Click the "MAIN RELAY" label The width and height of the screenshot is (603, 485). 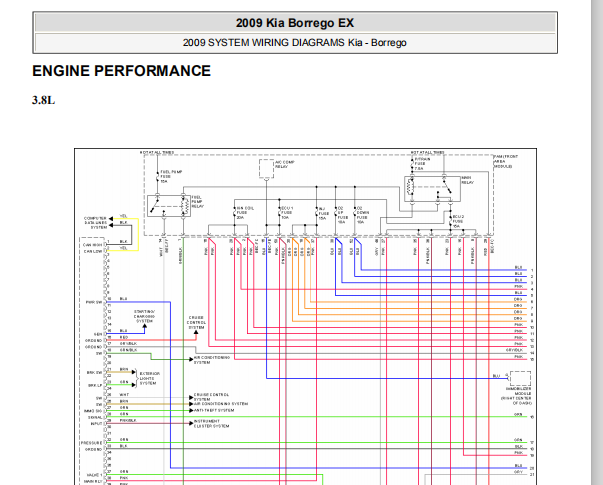click(x=468, y=180)
